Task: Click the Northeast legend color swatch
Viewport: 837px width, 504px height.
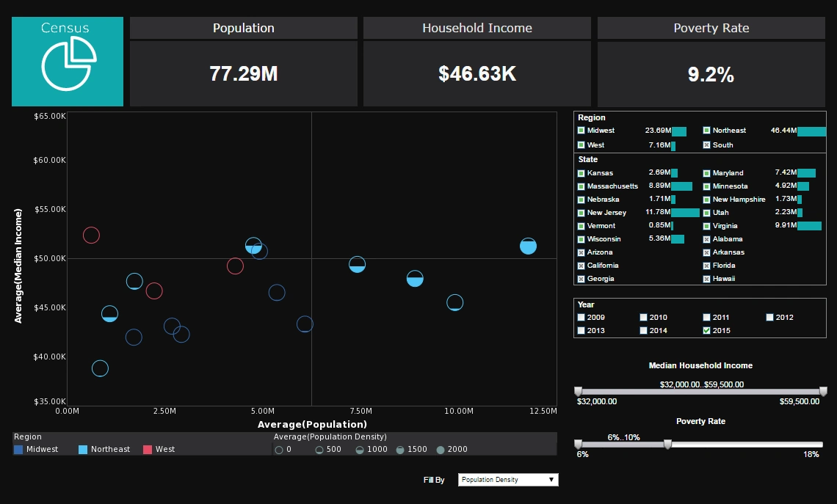Action: [x=83, y=449]
